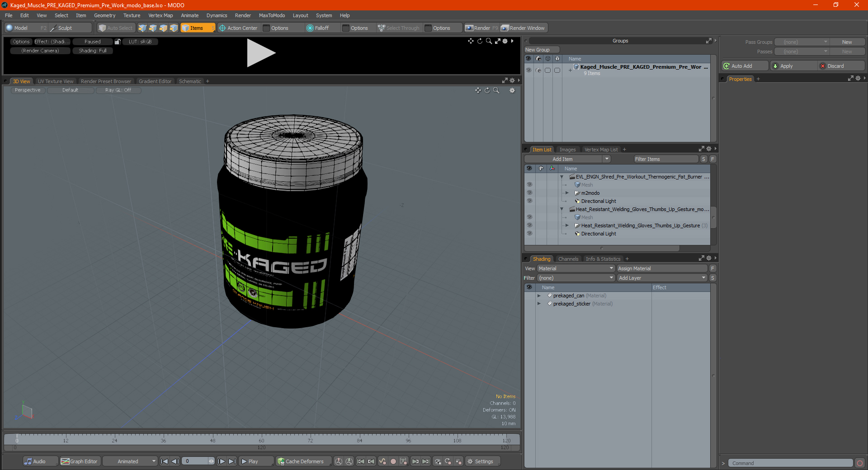
Task: Switch to Schematic tab
Action: tap(190, 81)
